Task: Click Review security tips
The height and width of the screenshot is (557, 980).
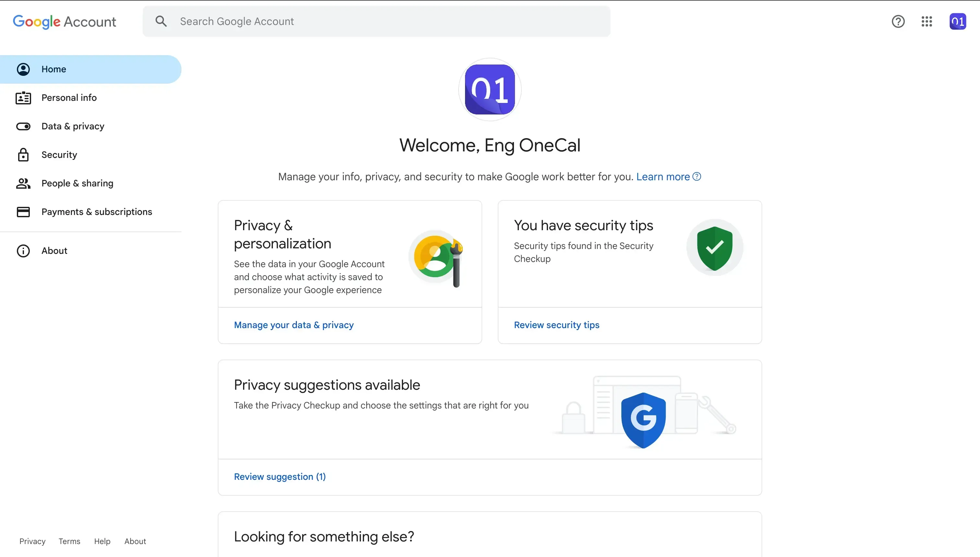Action: [556, 325]
